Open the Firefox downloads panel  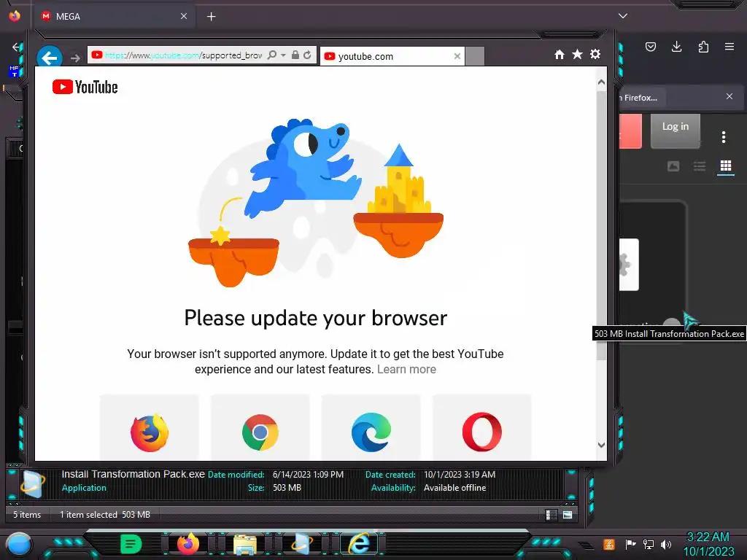tap(676, 47)
